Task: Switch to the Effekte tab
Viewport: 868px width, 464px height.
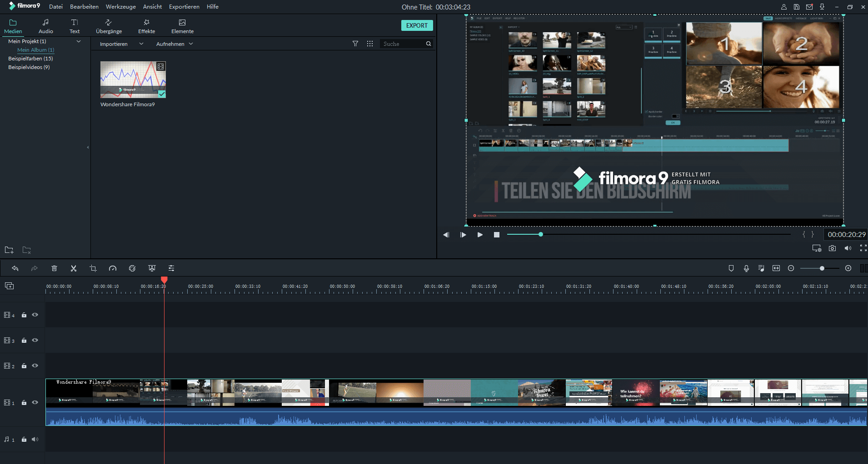Action: 147,26
